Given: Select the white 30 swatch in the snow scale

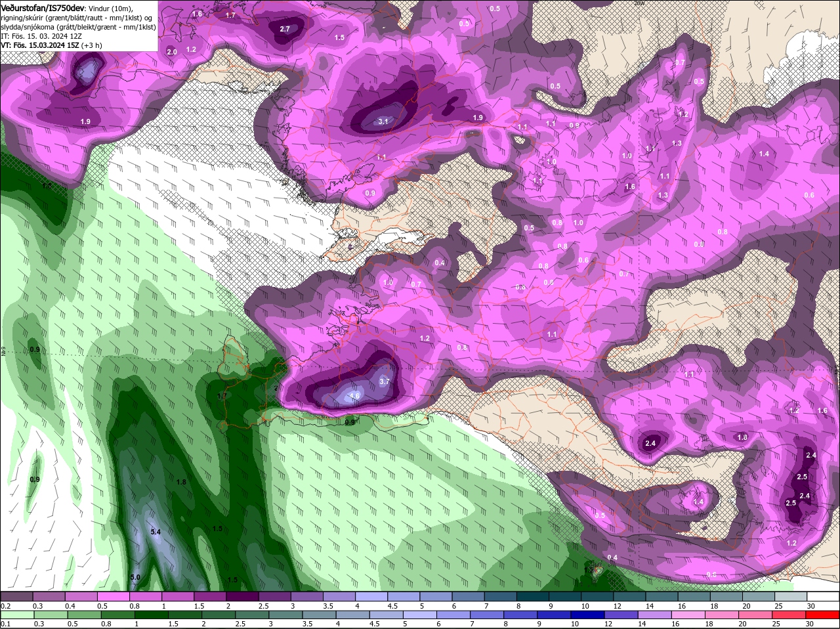Looking at the screenshot, I should pyautogui.click(x=823, y=596).
